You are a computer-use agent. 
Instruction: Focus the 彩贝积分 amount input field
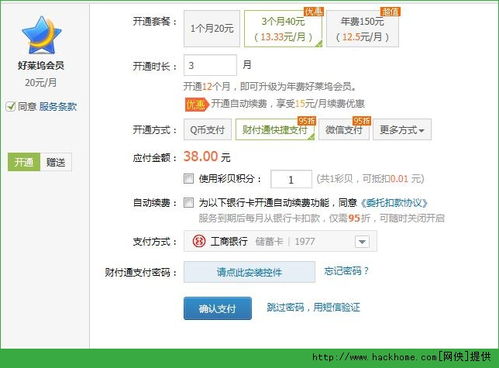[291, 179]
